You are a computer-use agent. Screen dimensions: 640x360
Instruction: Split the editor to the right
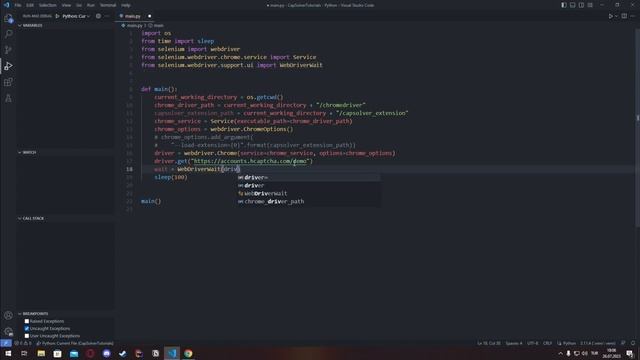[x=624, y=16]
